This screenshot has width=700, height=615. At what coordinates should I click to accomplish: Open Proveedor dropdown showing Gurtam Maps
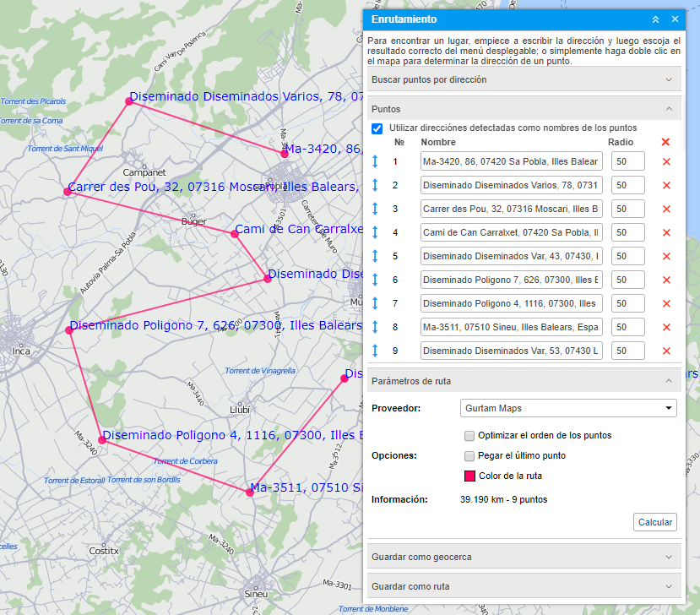point(568,408)
